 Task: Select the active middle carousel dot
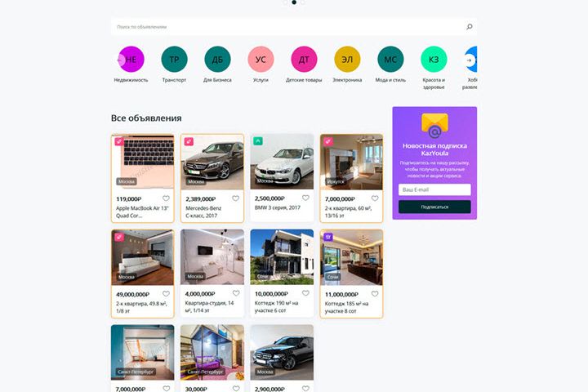coord(294,2)
